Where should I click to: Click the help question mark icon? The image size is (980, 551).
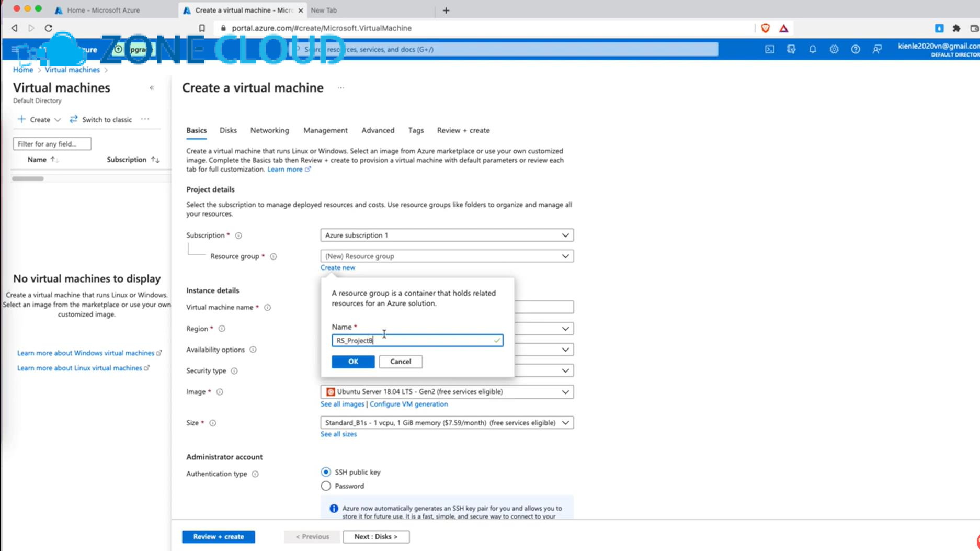point(855,49)
